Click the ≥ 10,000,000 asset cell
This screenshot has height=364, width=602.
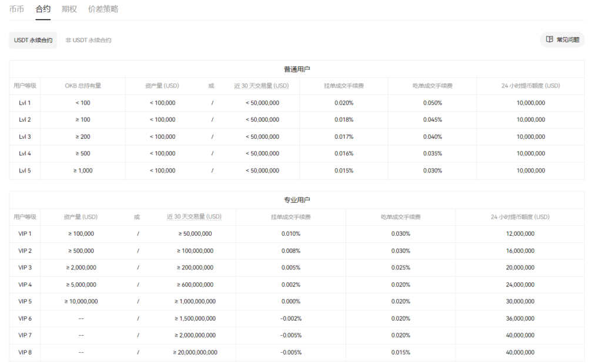[81, 302]
